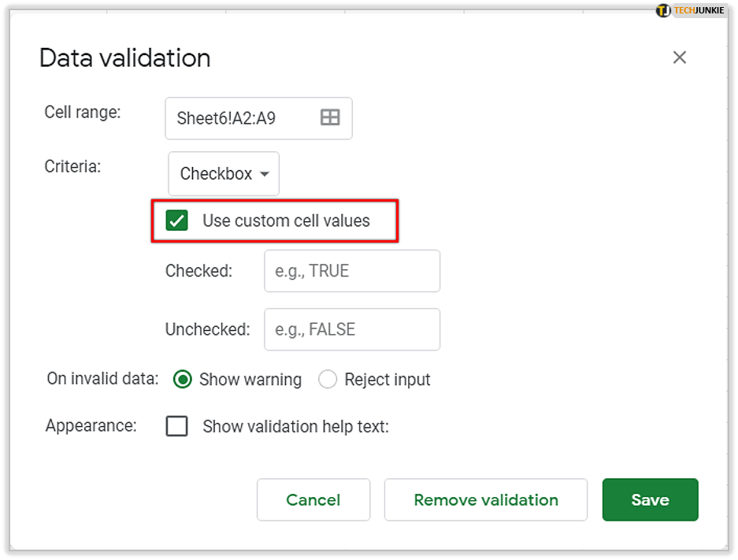Click the Criteria label

pyautogui.click(x=72, y=167)
